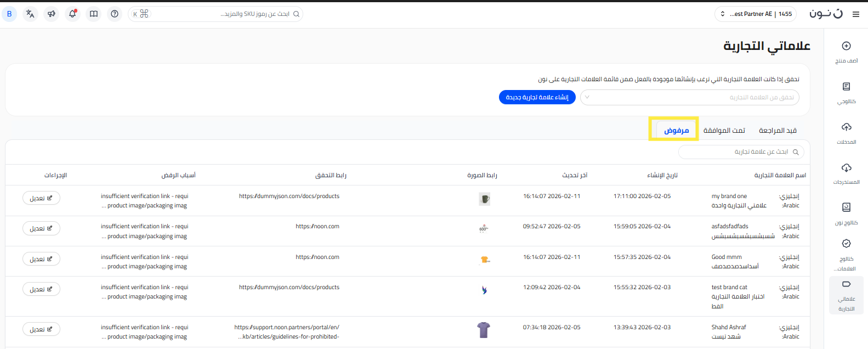The width and height of the screenshot is (868, 349).
Task: Open the Uploads cloud icon in sidebar
Action: tap(846, 127)
